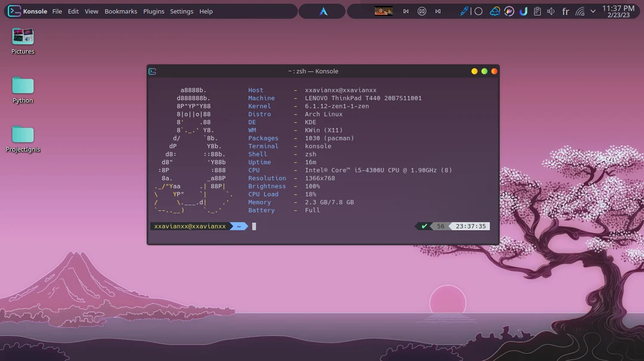644x361 pixels.
Task: Switch the fr keyboard layout in the tray
Action: (x=565, y=11)
